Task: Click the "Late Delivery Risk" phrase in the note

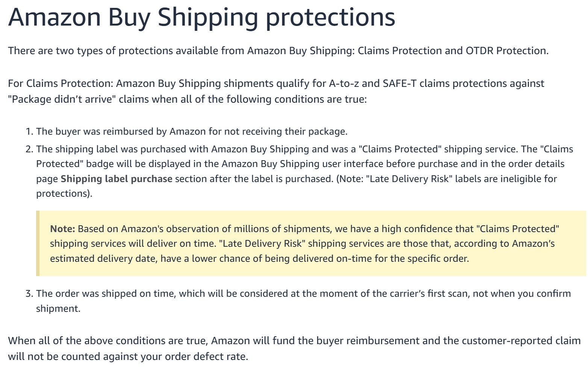Action: pyautogui.click(x=262, y=244)
